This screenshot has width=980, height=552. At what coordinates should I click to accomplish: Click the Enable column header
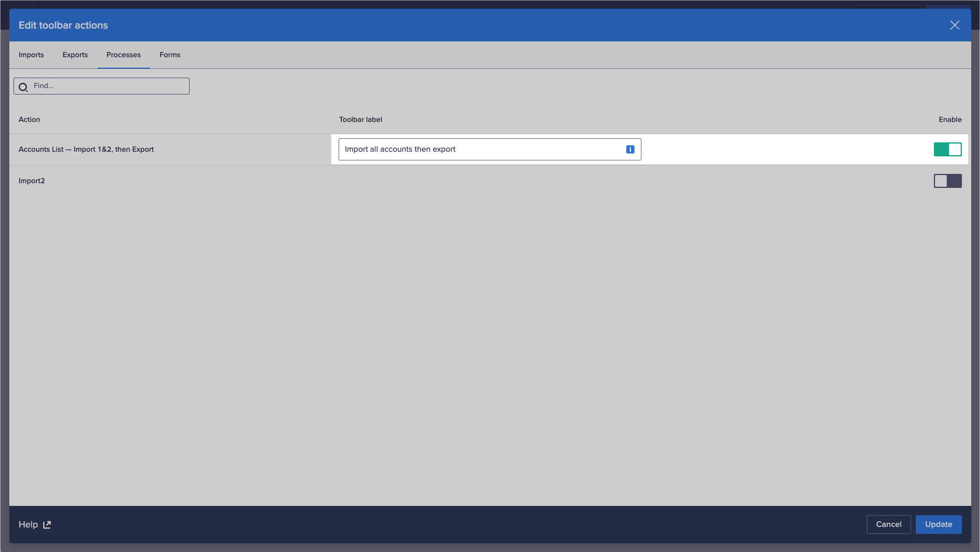950,119
